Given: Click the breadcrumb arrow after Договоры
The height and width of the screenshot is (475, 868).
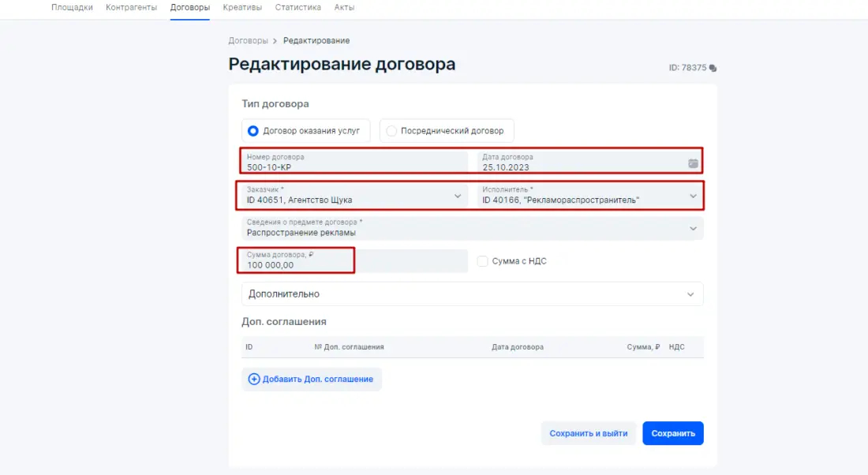Looking at the screenshot, I should (x=275, y=40).
